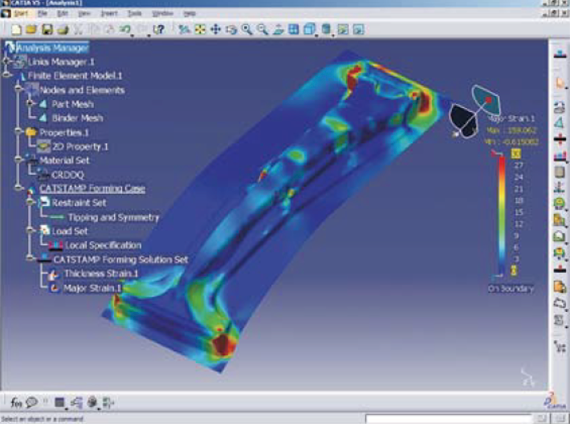Image resolution: width=570 pixels, height=424 pixels.
Task: Select the Major Strain.1 result
Action: (92, 288)
